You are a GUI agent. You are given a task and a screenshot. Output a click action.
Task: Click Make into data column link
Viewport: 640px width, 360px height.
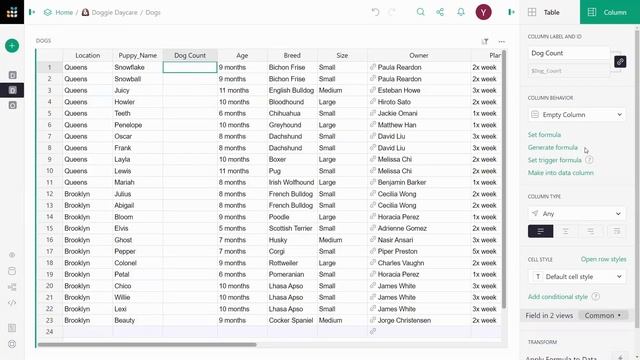pyautogui.click(x=560, y=173)
